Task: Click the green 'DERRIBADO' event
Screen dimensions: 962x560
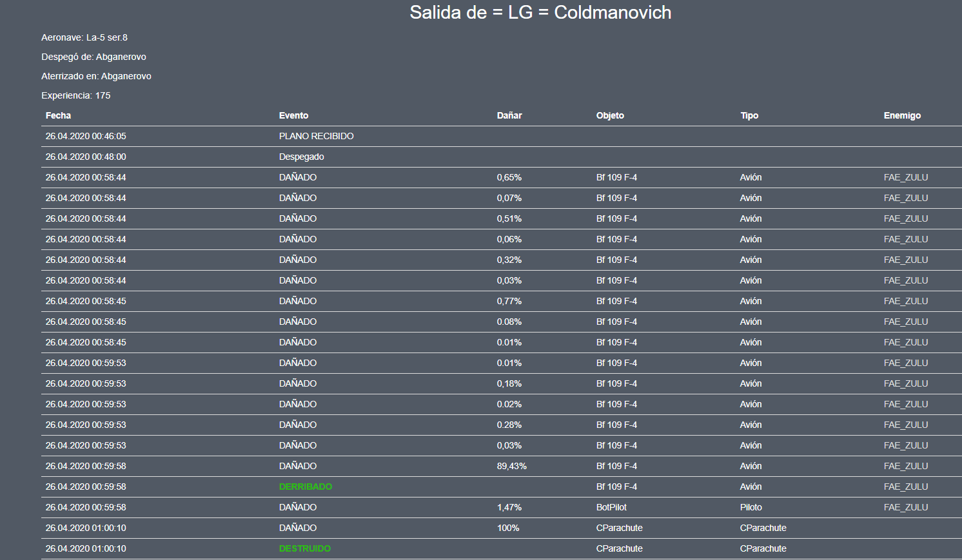Action: 306,487
